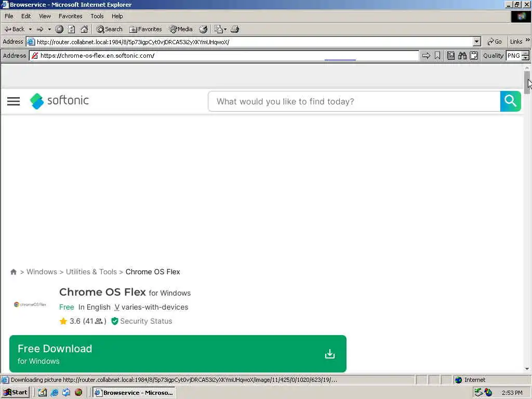This screenshot has width=532, height=399.
Task: Click the insecure lock icon in Browservice address
Action: tap(35, 56)
